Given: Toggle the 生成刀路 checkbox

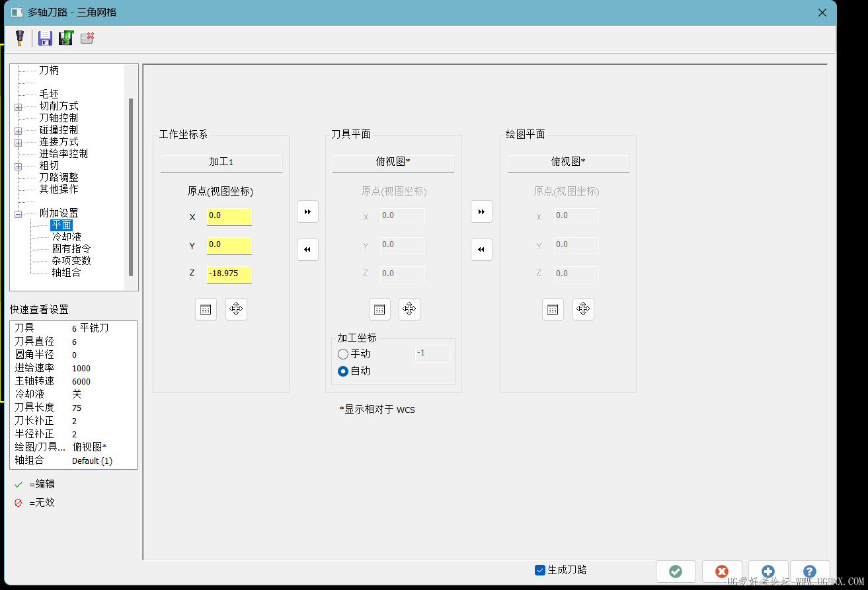Looking at the screenshot, I should pyautogui.click(x=540, y=570).
